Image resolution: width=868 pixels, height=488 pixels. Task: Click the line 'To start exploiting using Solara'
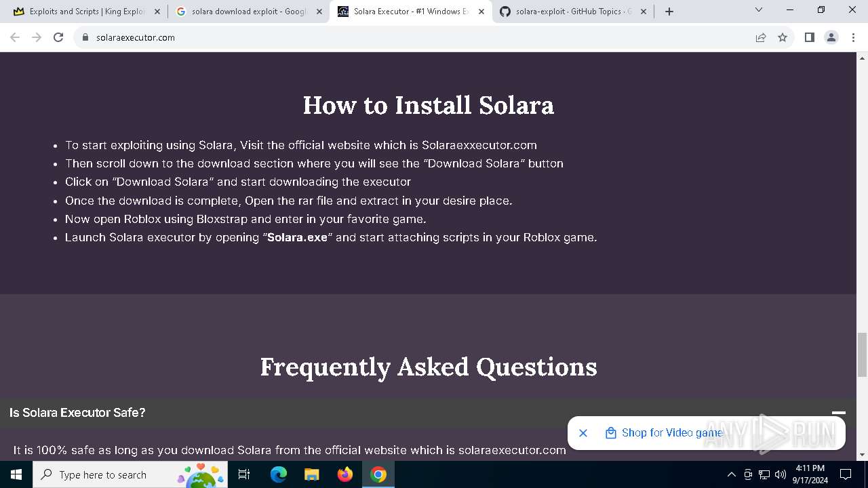(x=301, y=145)
